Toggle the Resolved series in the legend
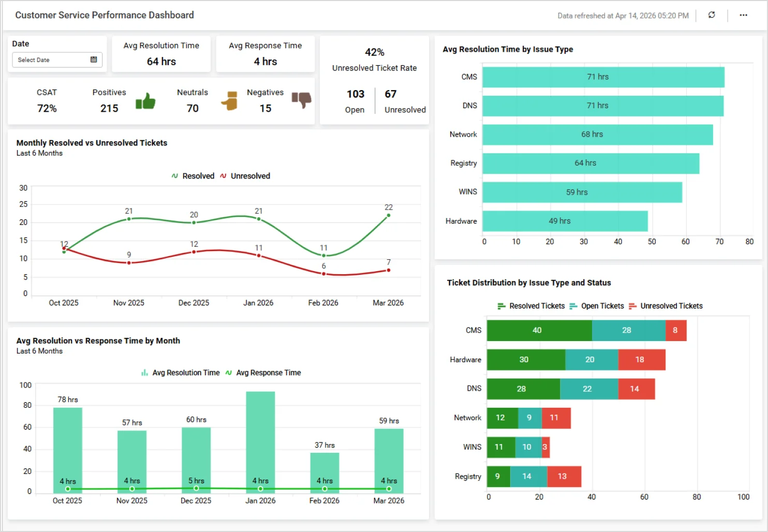Image resolution: width=768 pixels, height=532 pixels. 198,176
